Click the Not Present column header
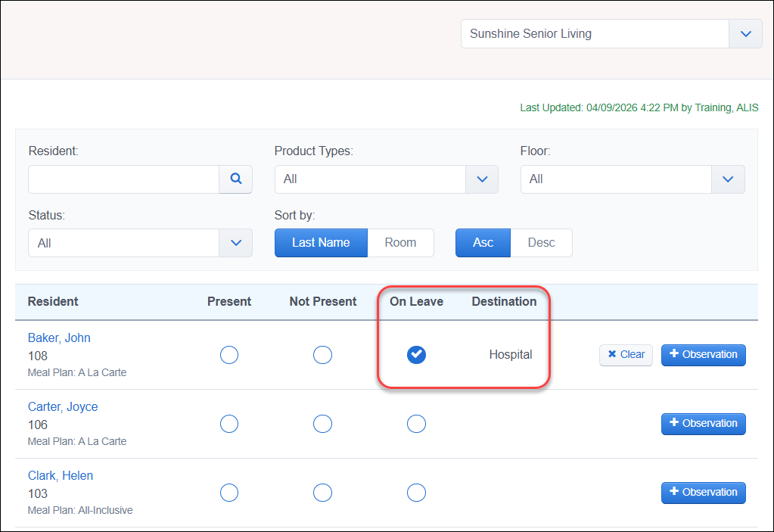Viewport: 774px width, 532px height. (323, 301)
